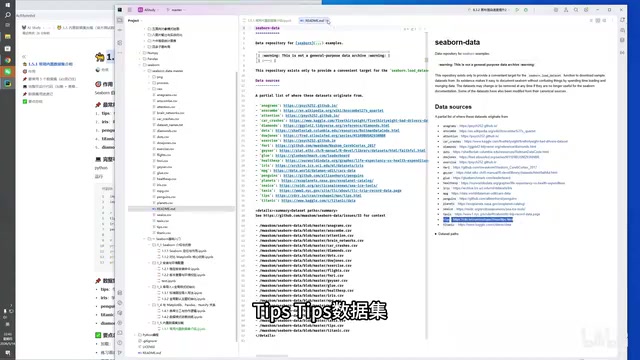This screenshot has width=640, height=360.
Task: Open Search Everywhere magnifier in PyCharm toolbar
Action: click(576, 10)
